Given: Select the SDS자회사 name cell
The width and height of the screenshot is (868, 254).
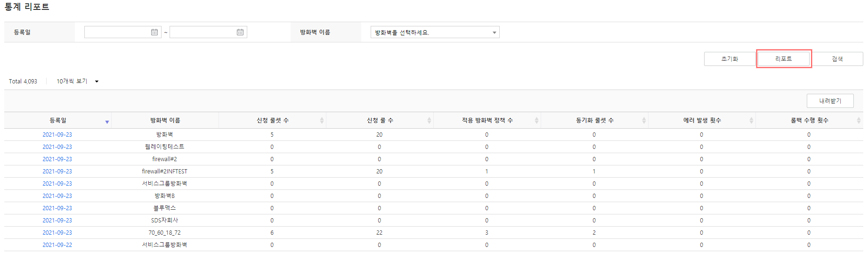Looking at the screenshot, I should tap(165, 221).
